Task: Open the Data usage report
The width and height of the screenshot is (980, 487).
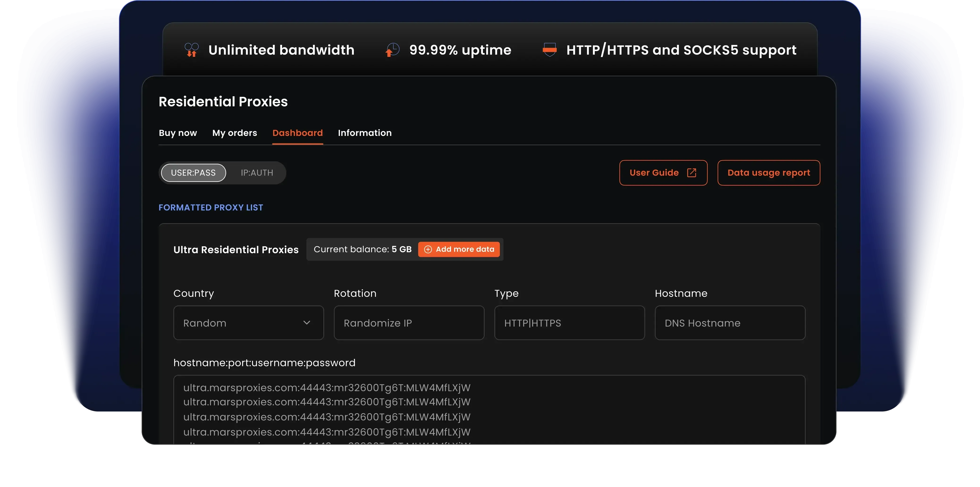Action: tap(769, 173)
